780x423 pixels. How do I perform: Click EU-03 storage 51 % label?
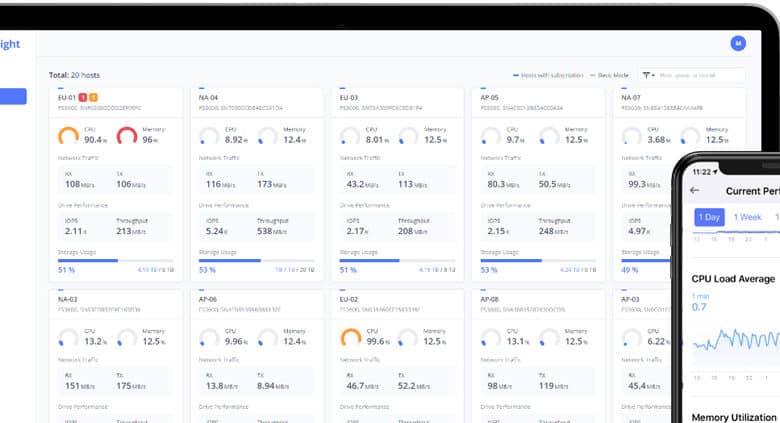coord(348,270)
